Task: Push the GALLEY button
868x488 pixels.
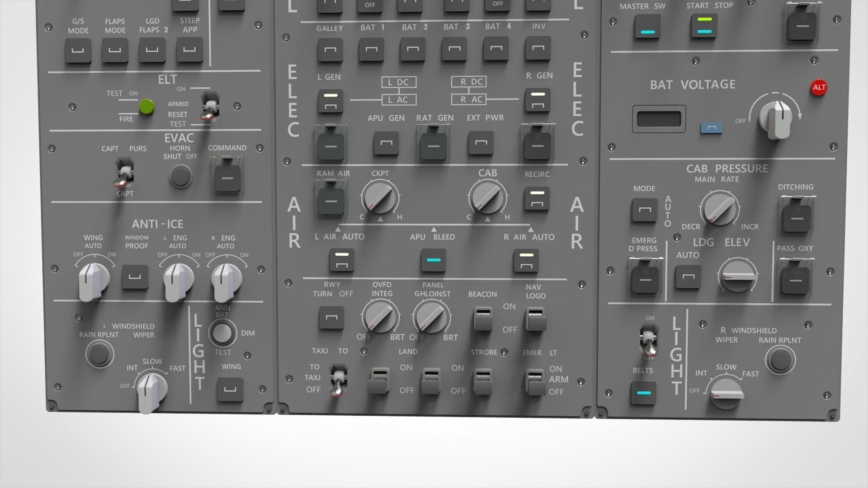Action: 330,49
